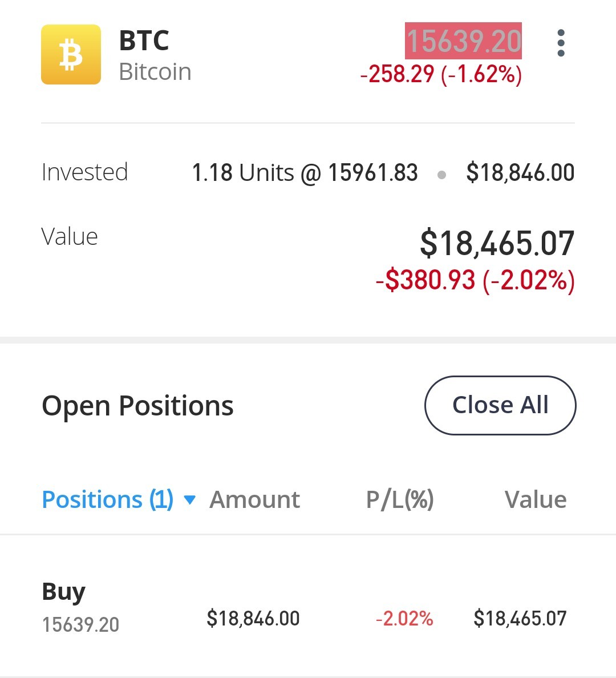Click the -$380.93 (-2.02%) loss figure
This screenshot has height=678, width=616.
(x=476, y=280)
